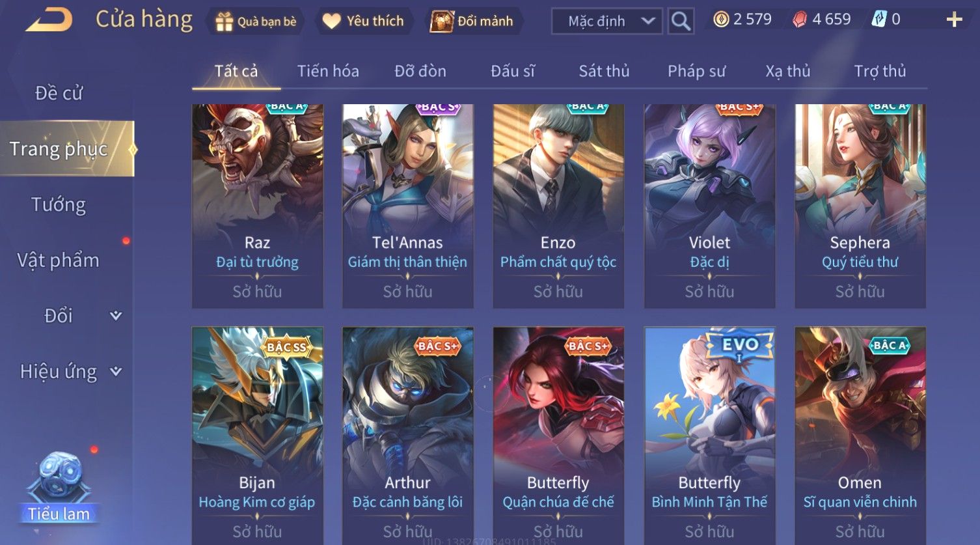
Task: Open the Bijan Hoàng Kim cơ giáp skin
Action: tap(257, 435)
